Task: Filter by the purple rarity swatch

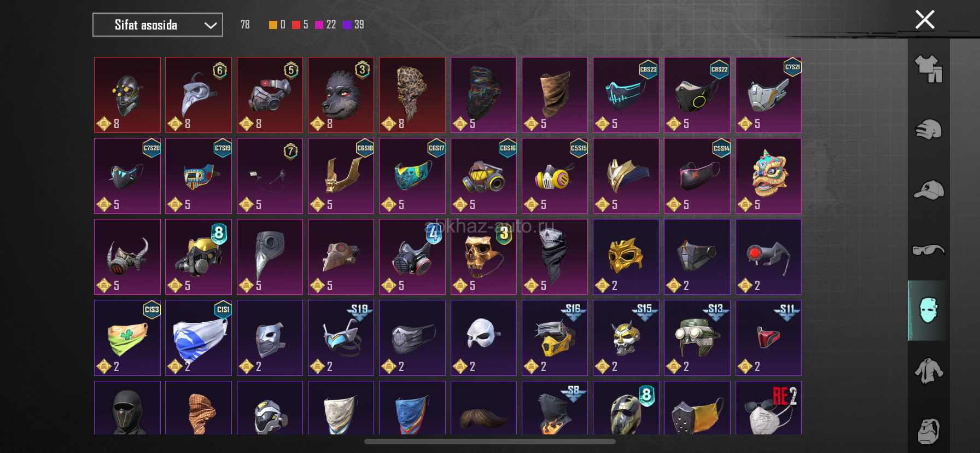Action: 347,25
